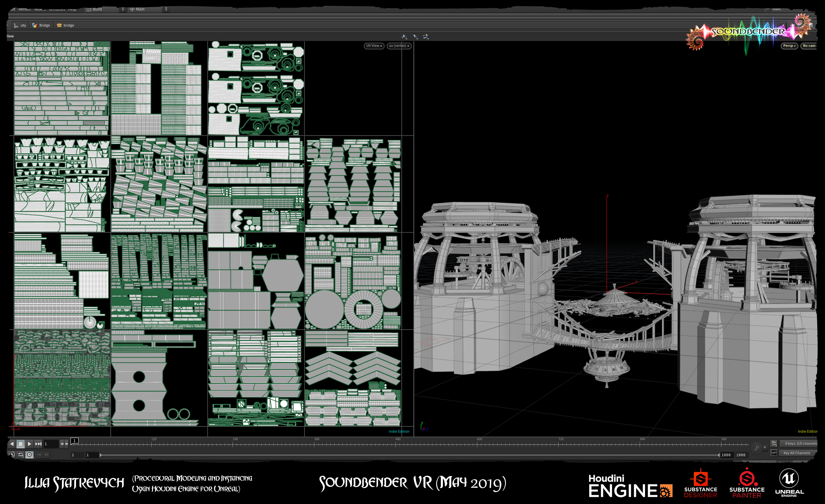Open the loop mode playback button
Viewport: 825px width, 504px height.
[21, 454]
